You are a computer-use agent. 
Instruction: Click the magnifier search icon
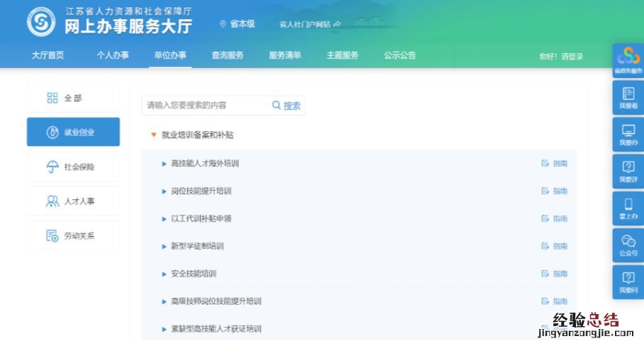click(276, 105)
